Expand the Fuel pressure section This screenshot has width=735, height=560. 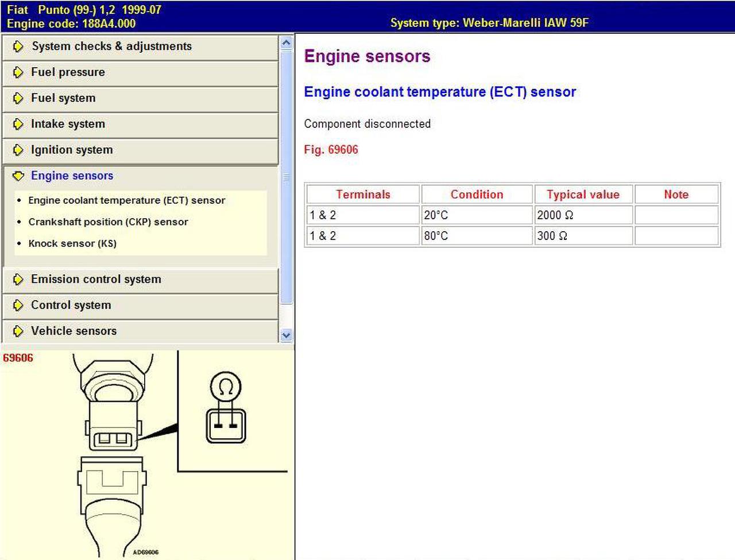pos(140,72)
